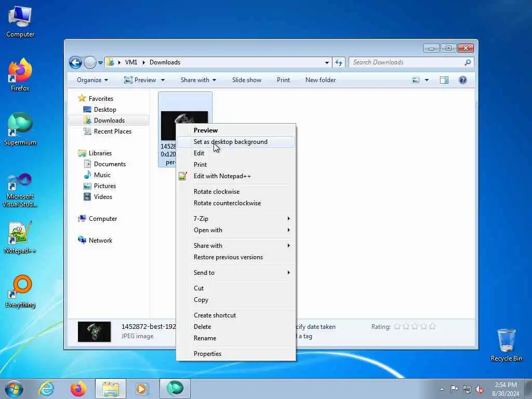Click the muted volume tray icon

pyautogui.click(x=480, y=389)
